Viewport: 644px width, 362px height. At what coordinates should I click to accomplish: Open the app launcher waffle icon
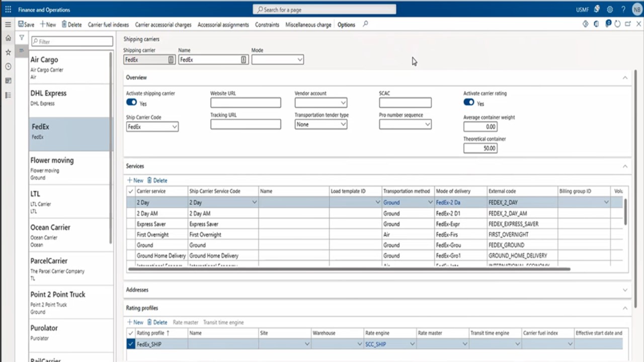coord(8,10)
